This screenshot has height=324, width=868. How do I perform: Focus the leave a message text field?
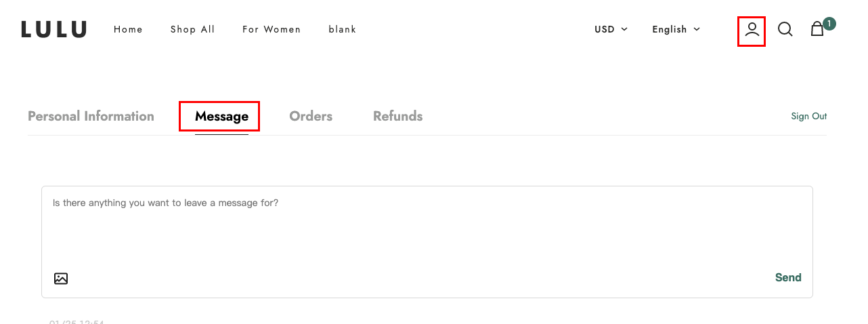pyautogui.click(x=427, y=226)
